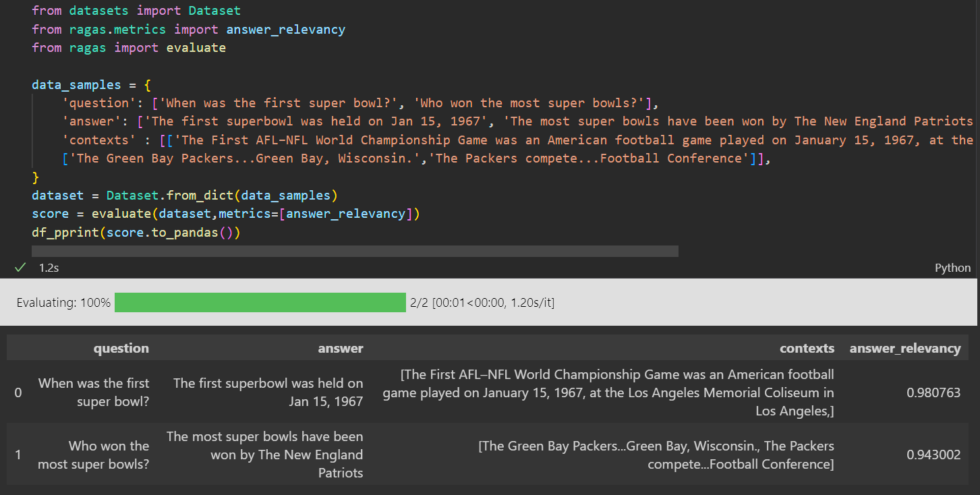Click row index 1 in output table
The width and height of the screenshot is (980, 495).
[x=18, y=455]
